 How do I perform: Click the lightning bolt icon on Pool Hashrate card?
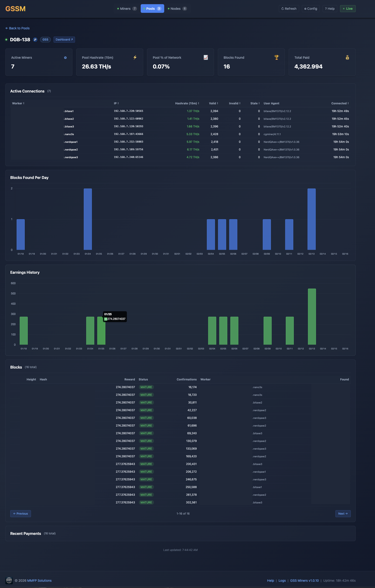(135, 58)
